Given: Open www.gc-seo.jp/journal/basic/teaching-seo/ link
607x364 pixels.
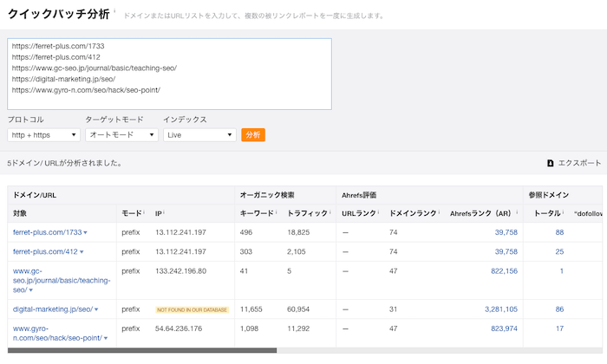Looking at the screenshot, I should point(62,281).
